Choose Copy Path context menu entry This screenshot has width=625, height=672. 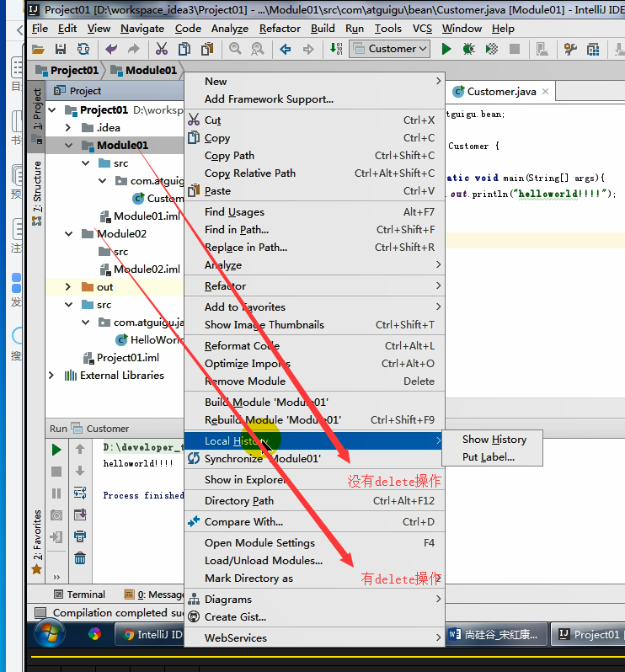click(314, 156)
